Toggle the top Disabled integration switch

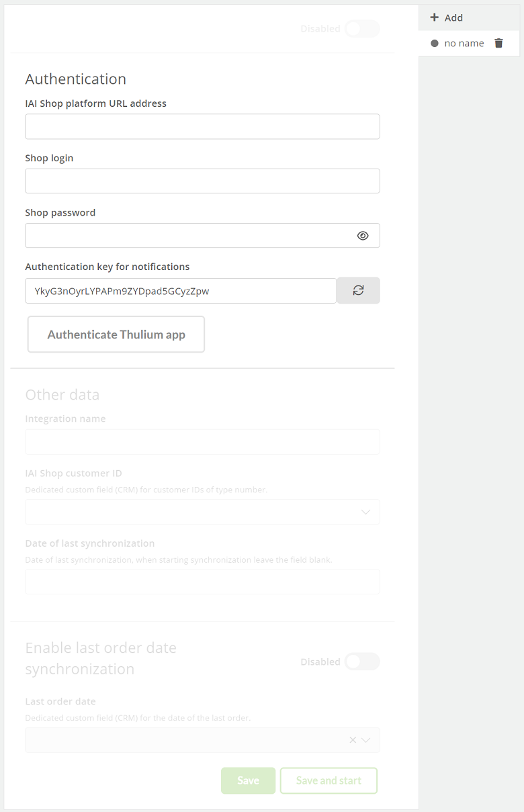pyautogui.click(x=362, y=29)
